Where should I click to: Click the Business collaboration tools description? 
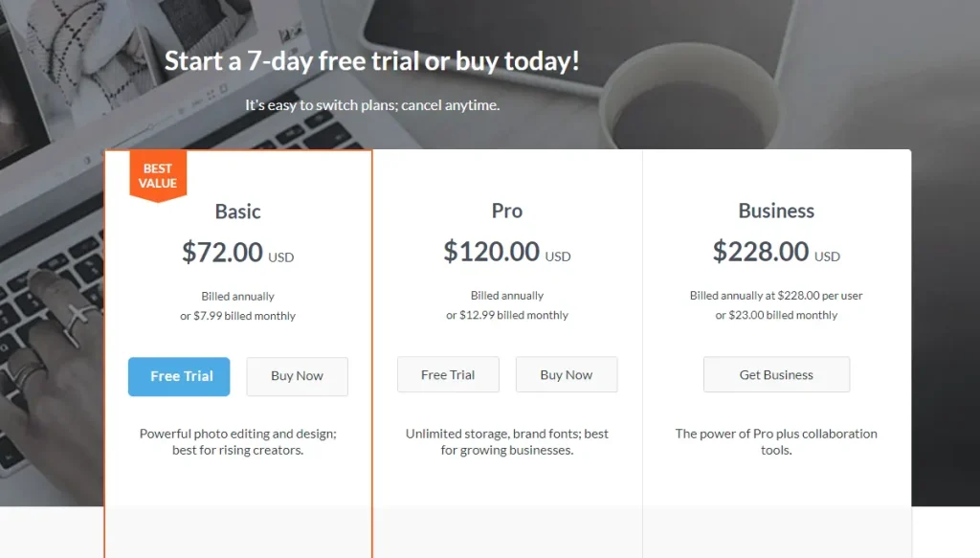coord(775,441)
